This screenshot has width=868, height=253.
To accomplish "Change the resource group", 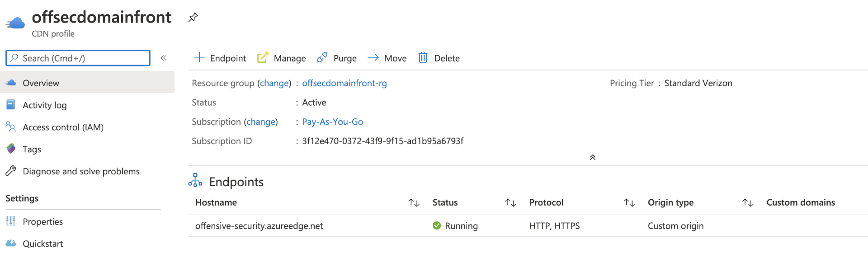I will coord(274,83).
